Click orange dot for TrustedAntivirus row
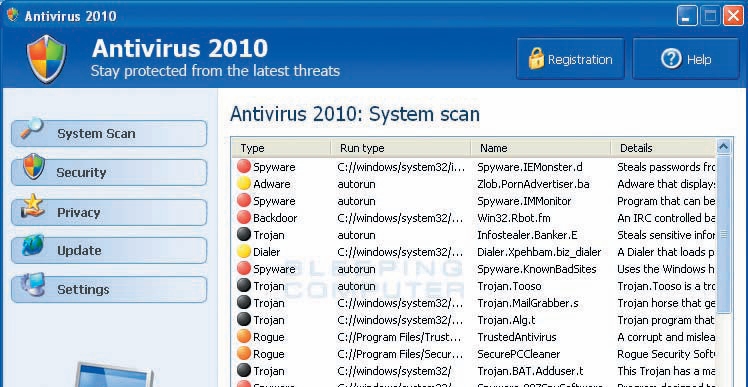Screen dimensions: 748x387 [x=244, y=336]
